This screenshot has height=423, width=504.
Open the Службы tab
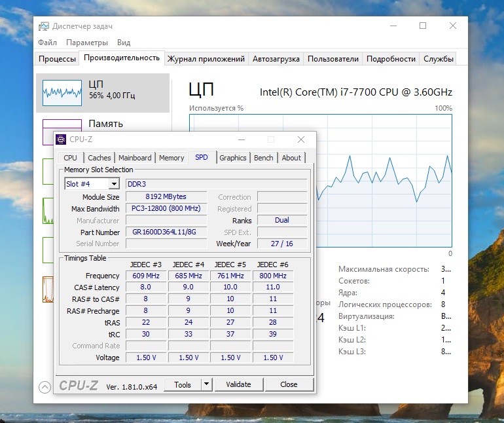click(x=439, y=59)
